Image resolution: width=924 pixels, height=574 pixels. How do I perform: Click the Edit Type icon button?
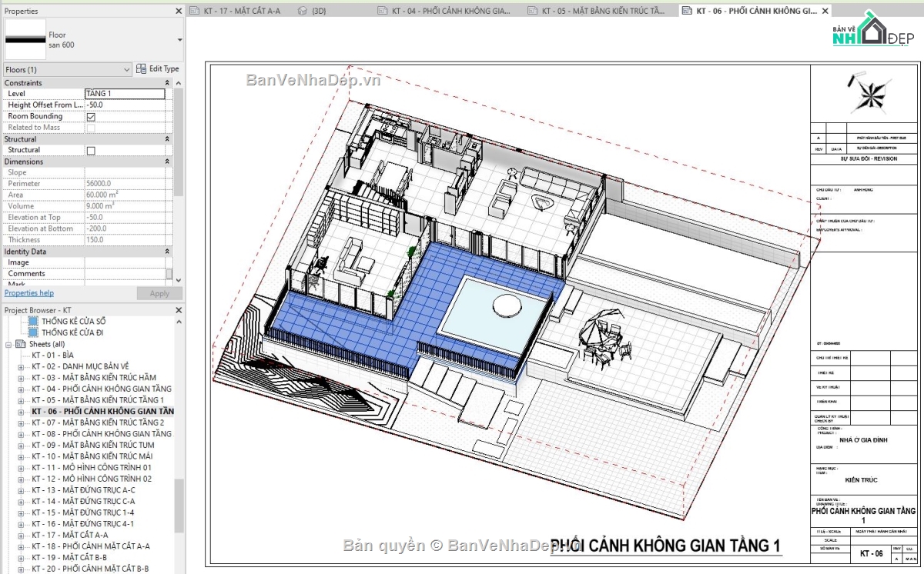tap(141, 68)
